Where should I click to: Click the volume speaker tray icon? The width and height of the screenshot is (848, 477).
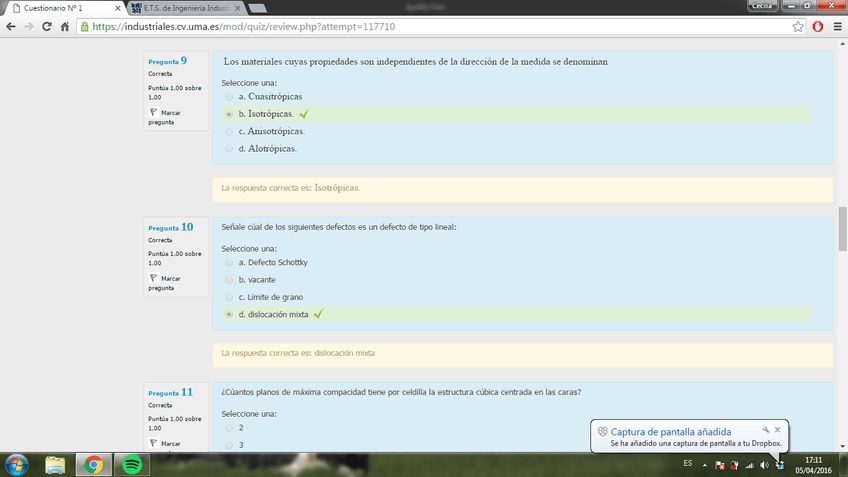(x=764, y=465)
